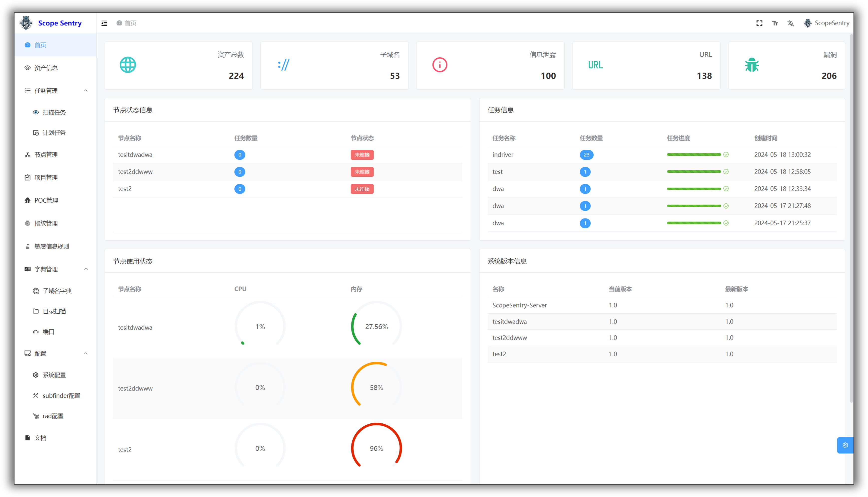The image size is (868, 497).
Task: Click the bug icon on the 漏洞 card
Action: (x=752, y=65)
